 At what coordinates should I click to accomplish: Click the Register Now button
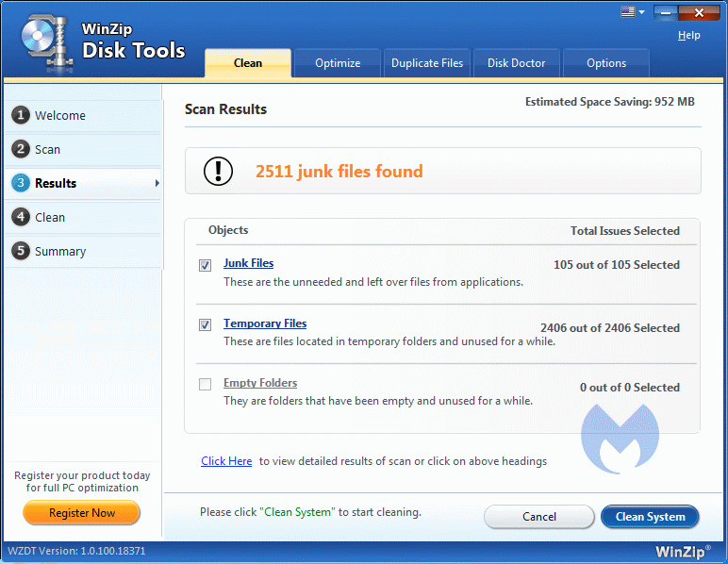click(x=82, y=513)
